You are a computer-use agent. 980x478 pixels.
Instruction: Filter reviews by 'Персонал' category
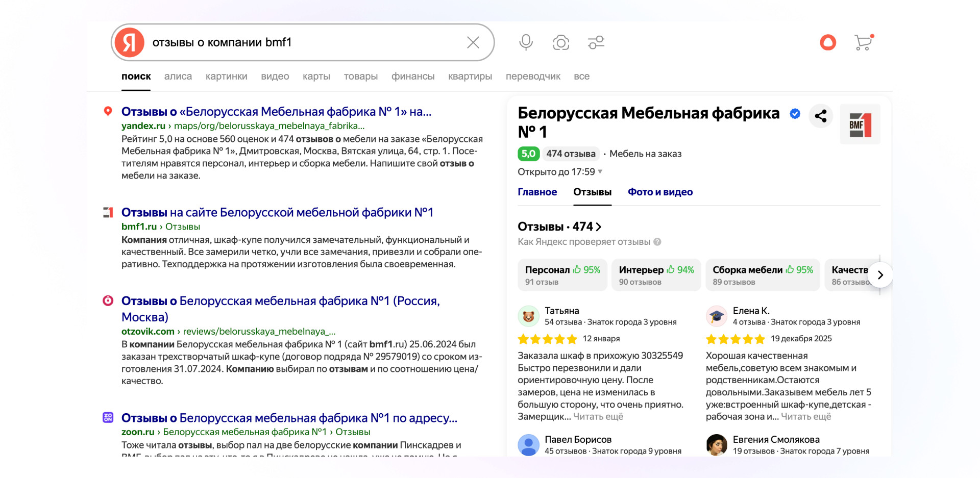pyautogui.click(x=562, y=275)
